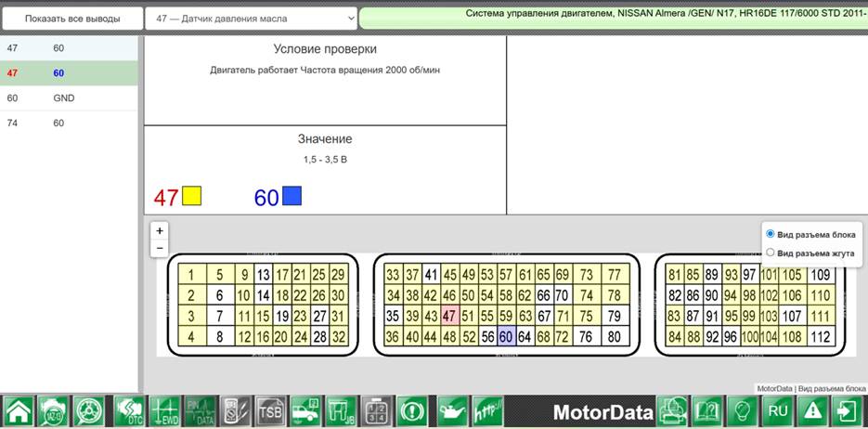Open the '47 — Датчик давления масла' dropdown
Screen dimensions: 868x429
click(251, 19)
